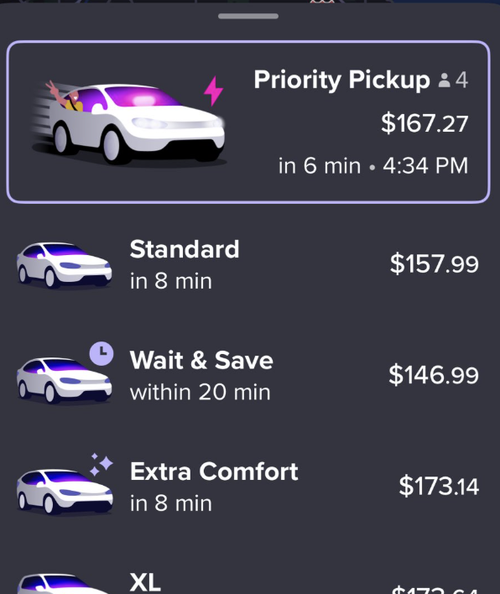Choose the Standard ride option

248,265
